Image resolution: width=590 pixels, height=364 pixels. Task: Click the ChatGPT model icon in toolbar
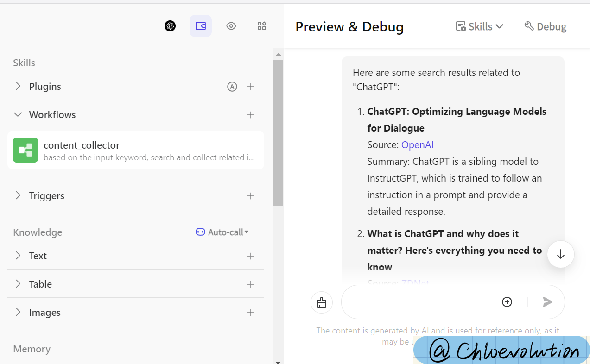(x=170, y=26)
